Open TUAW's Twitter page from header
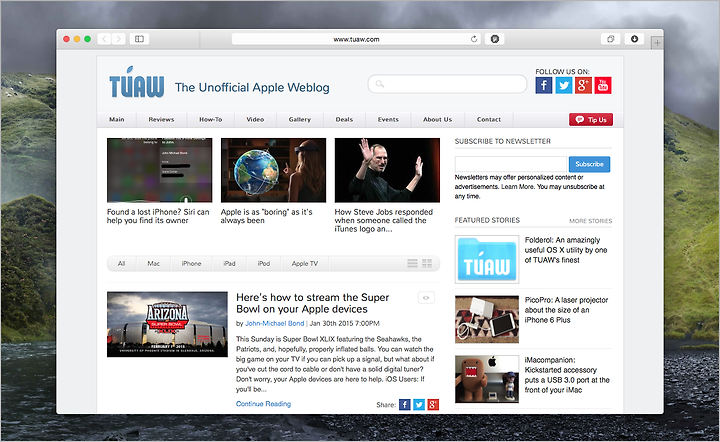The image size is (720, 442). coord(563,85)
